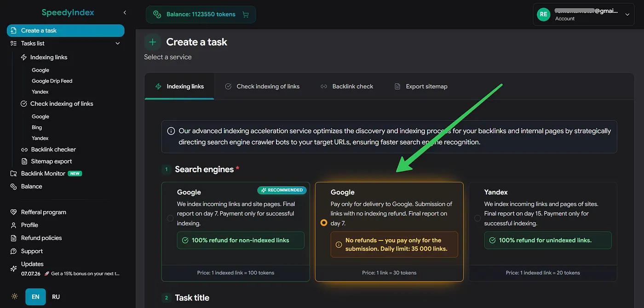Image resolution: width=644 pixels, height=308 pixels.
Task: Read the 15% bonus update notice
Action: pyautogui.click(x=82, y=274)
